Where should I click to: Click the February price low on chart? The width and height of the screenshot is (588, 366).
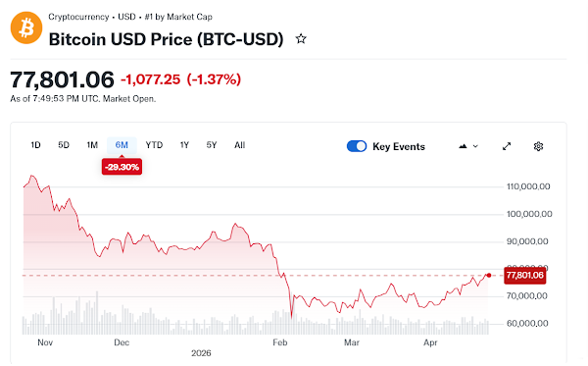(292, 317)
